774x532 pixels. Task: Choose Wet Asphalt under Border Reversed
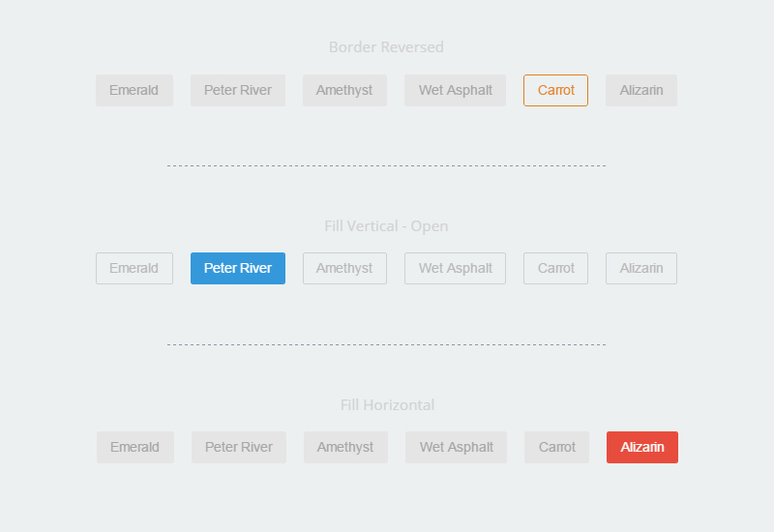click(455, 90)
